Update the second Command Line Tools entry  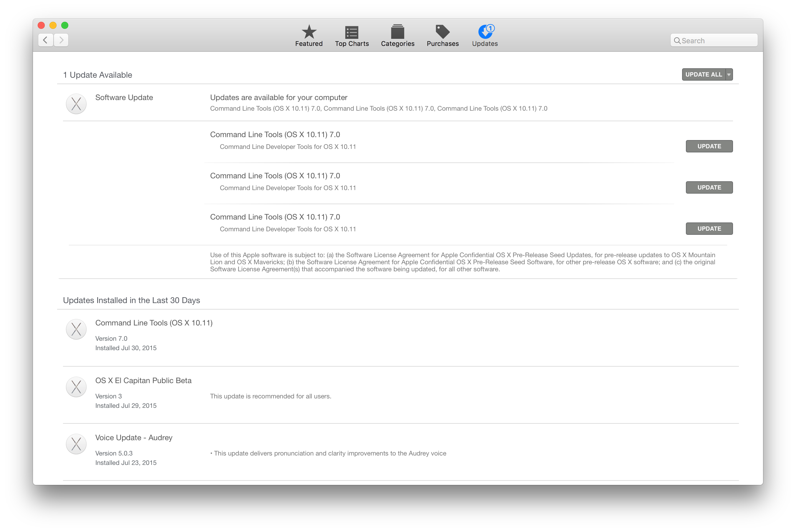pyautogui.click(x=709, y=187)
